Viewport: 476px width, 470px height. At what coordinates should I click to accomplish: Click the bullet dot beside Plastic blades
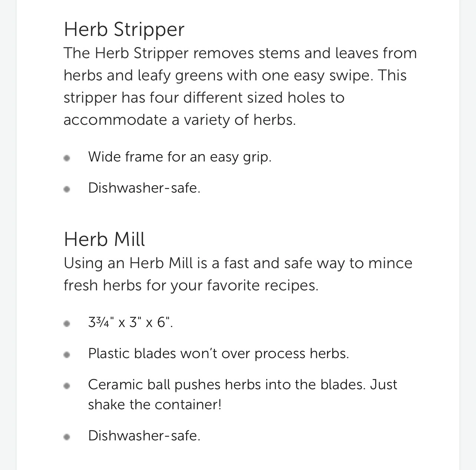[67, 355]
